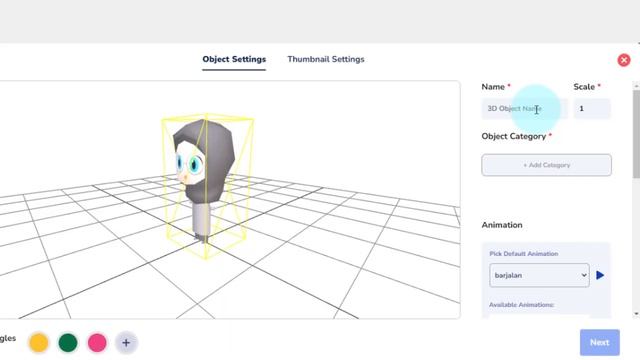Add a new color with the plus button
The image size is (640, 360).
click(126, 342)
